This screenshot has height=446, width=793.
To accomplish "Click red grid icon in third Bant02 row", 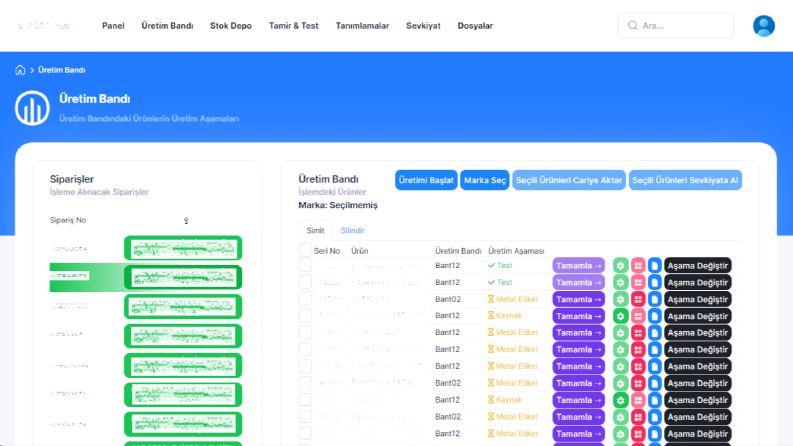I will click(638, 417).
